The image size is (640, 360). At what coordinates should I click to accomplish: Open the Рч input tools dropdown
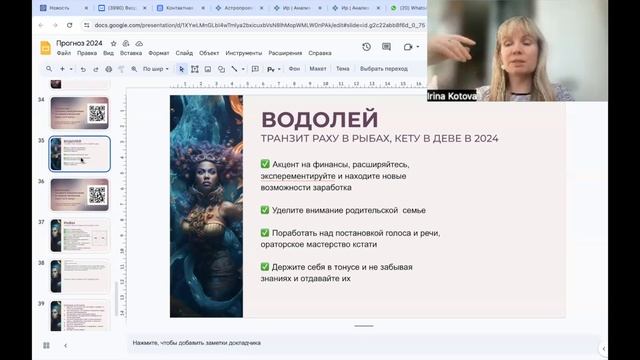pyautogui.click(x=273, y=69)
